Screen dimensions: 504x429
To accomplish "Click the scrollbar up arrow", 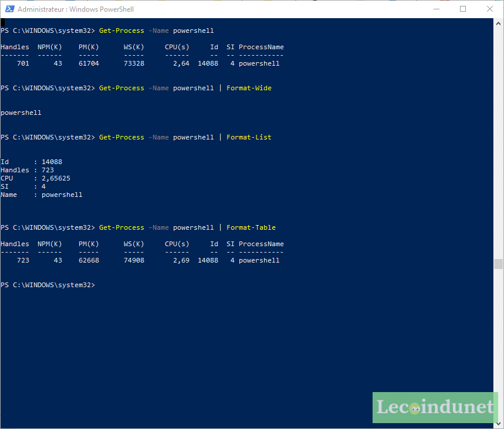I will (499, 23).
